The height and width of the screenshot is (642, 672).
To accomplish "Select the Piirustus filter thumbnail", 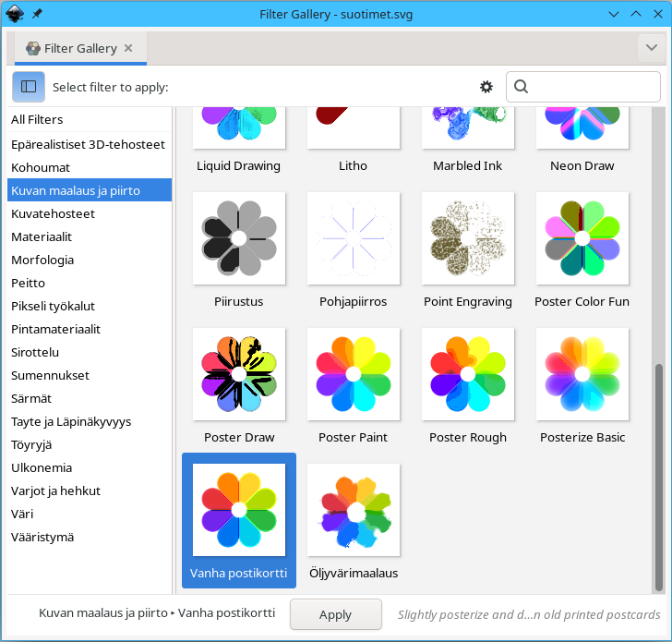I will 239,238.
